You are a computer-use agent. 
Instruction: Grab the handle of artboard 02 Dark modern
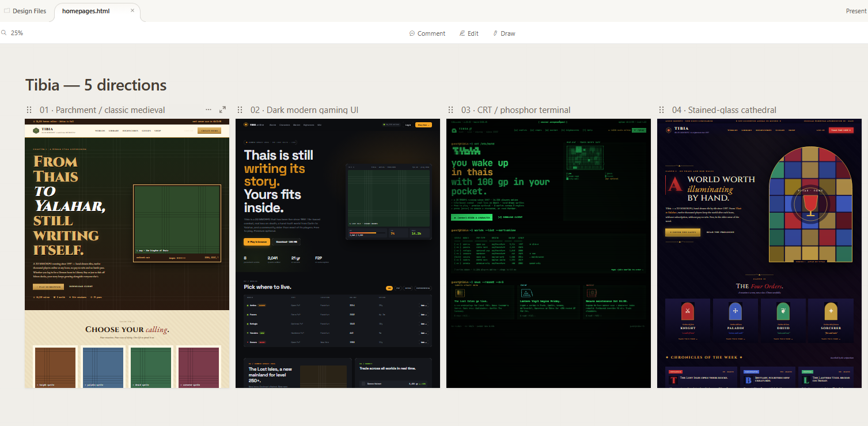[240, 110]
